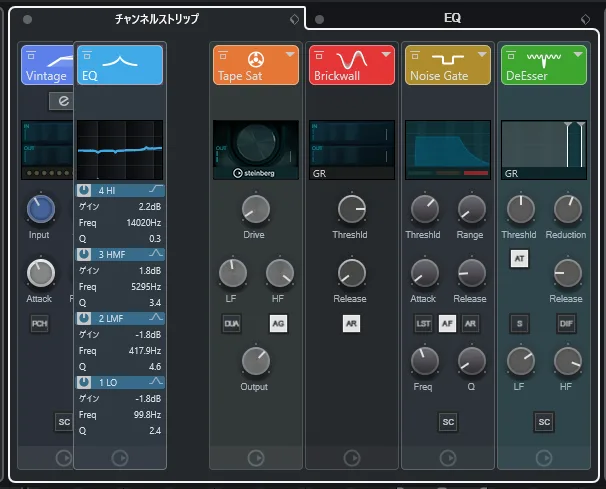Click the Noise Gate envelope display
The width and height of the screenshot is (606, 489).
[448, 150]
